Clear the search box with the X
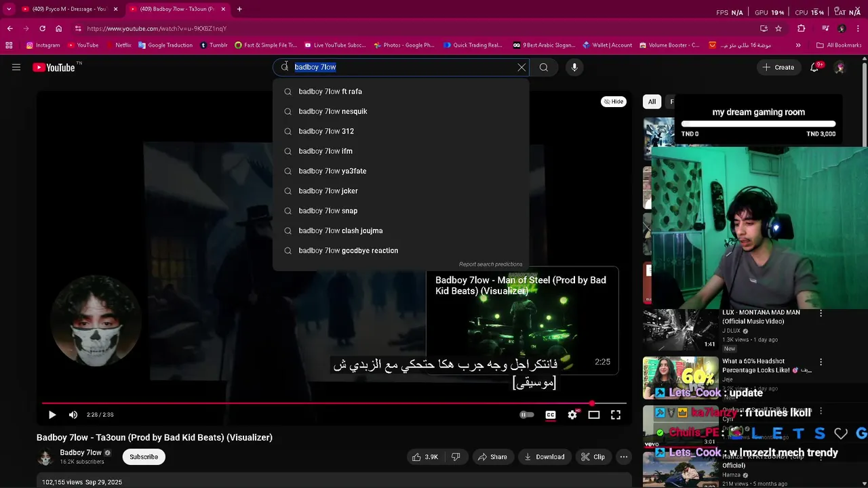 521,67
